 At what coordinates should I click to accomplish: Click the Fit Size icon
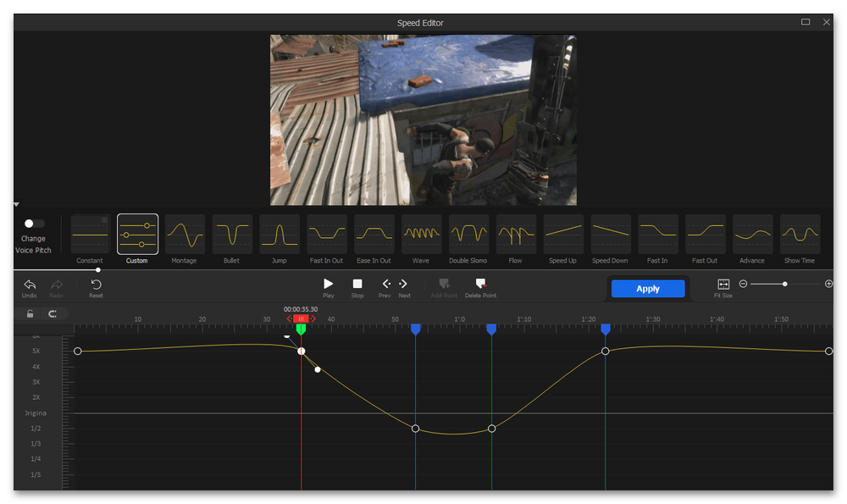pos(723,285)
